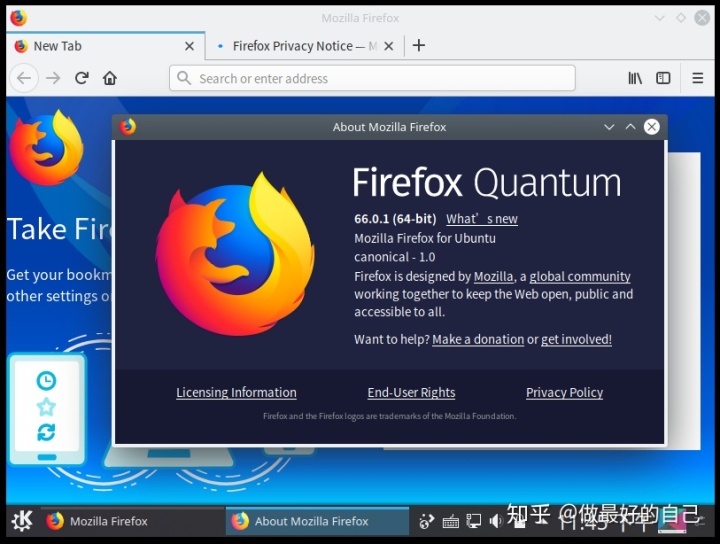Switch to About Mozilla Firefox taskbar entry
Screen dimensions: 720x544
click(317, 521)
